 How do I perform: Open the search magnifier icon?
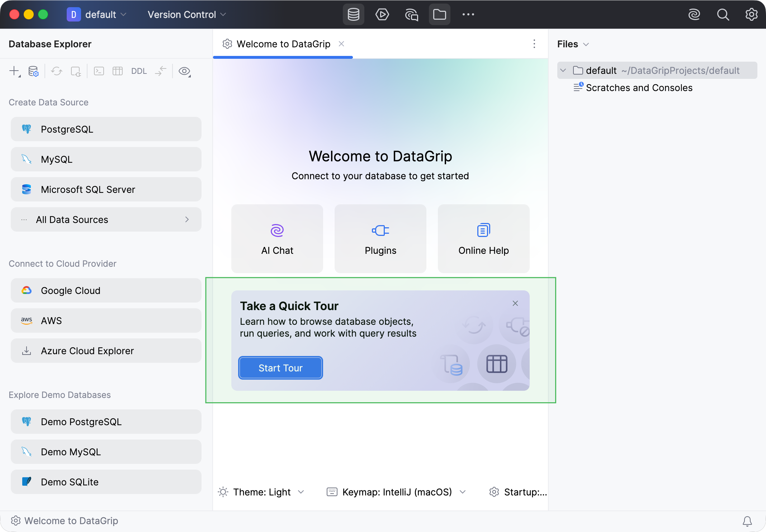(x=723, y=15)
